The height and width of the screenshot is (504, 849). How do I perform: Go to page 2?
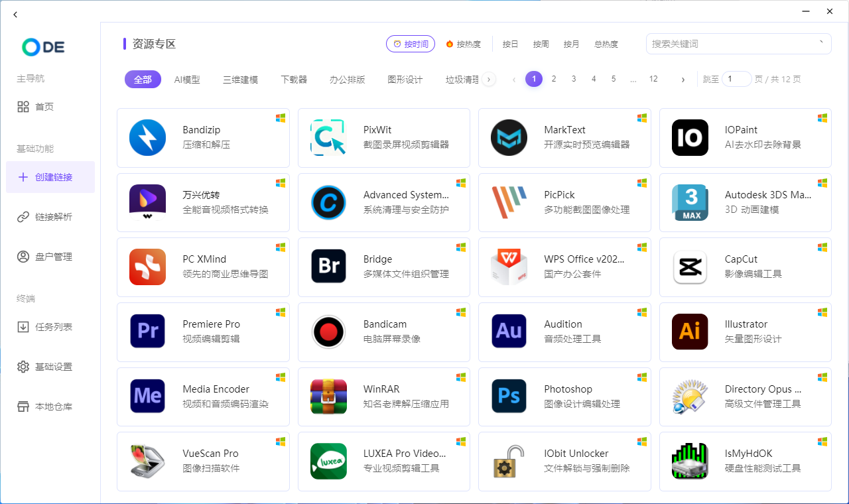pyautogui.click(x=554, y=79)
